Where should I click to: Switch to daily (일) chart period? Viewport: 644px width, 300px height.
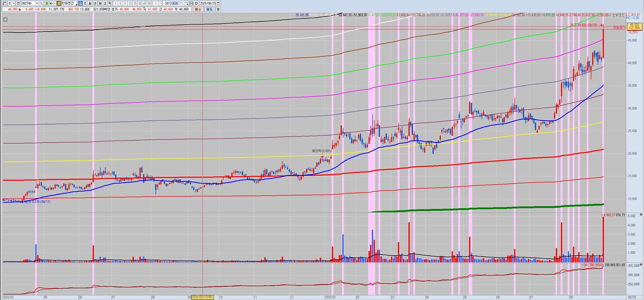pos(80,3)
